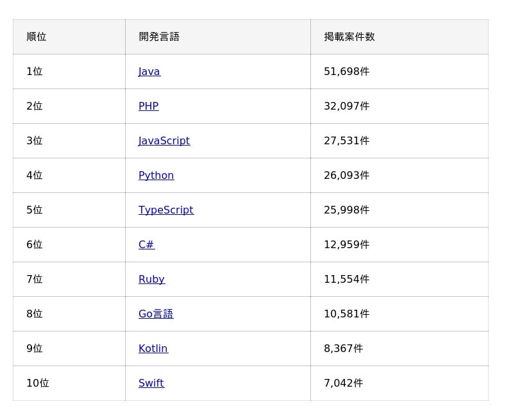Viewport: 513px width, 420px height.
Task: Select the 5位 rank cell
Action: (34, 210)
